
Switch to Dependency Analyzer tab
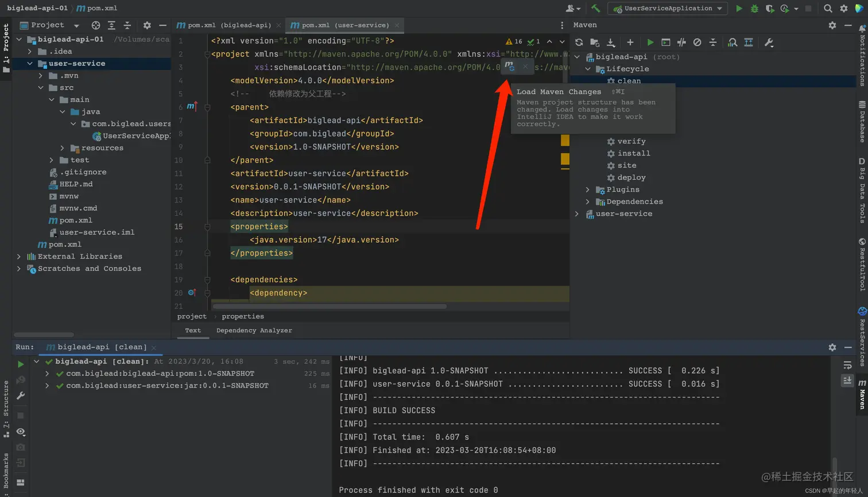point(254,331)
